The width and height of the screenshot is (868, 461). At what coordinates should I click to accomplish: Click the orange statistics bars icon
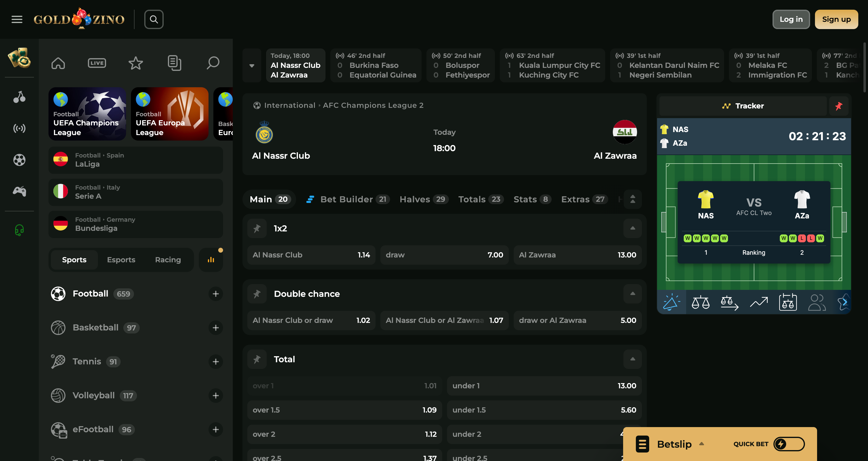[211, 260]
